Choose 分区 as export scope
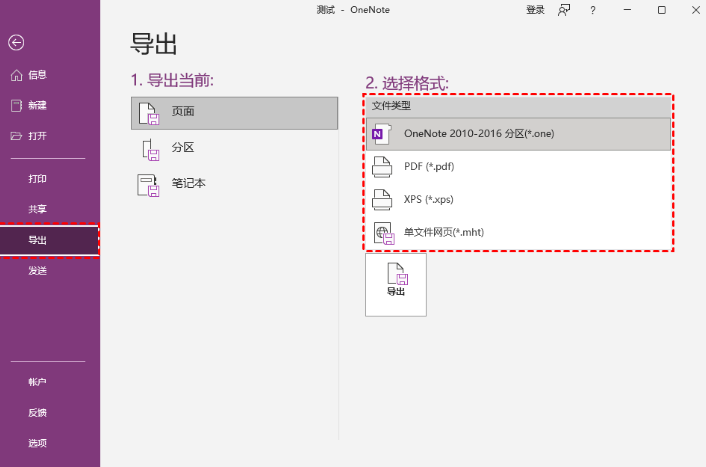The image size is (706, 467). pos(235,149)
